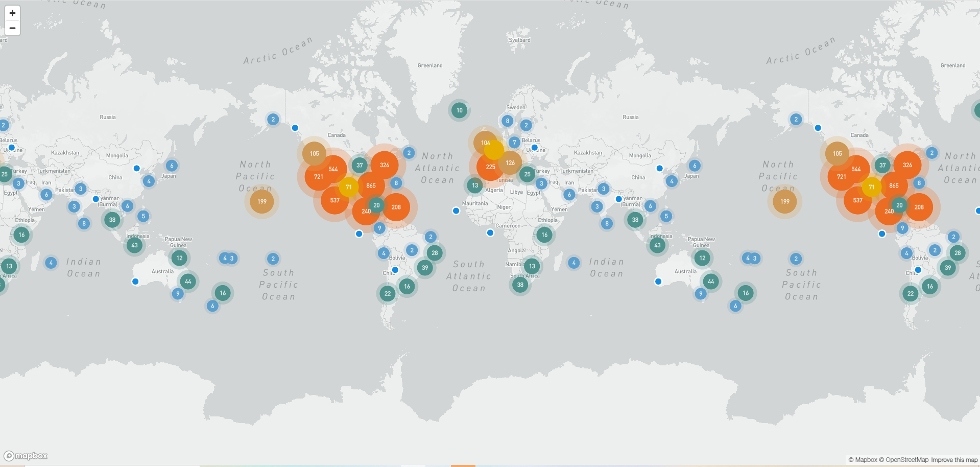
Task: Open the 25 cluster northeast of Tunisia
Action: (528, 174)
